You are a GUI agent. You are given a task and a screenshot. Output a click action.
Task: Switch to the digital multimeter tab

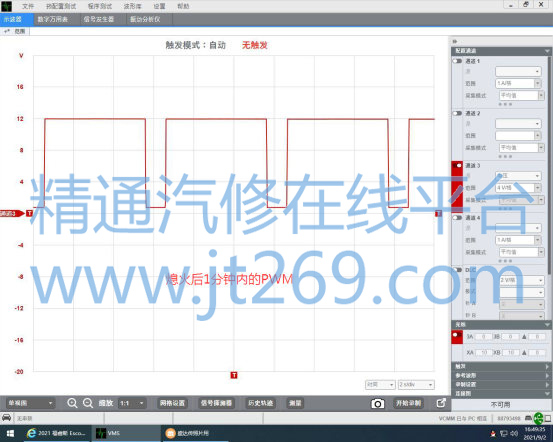point(53,19)
